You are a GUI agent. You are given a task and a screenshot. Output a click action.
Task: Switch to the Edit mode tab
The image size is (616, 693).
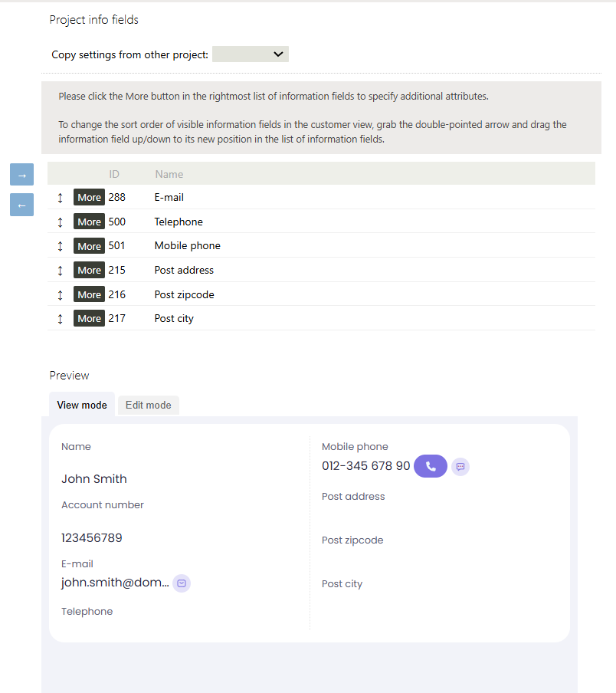click(x=148, y=405)
